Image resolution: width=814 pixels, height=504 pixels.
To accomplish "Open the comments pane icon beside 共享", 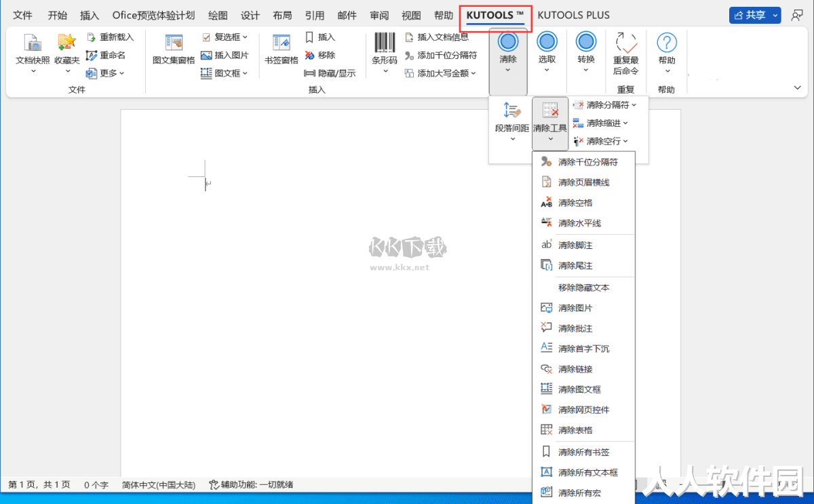I will click(797, 15).
